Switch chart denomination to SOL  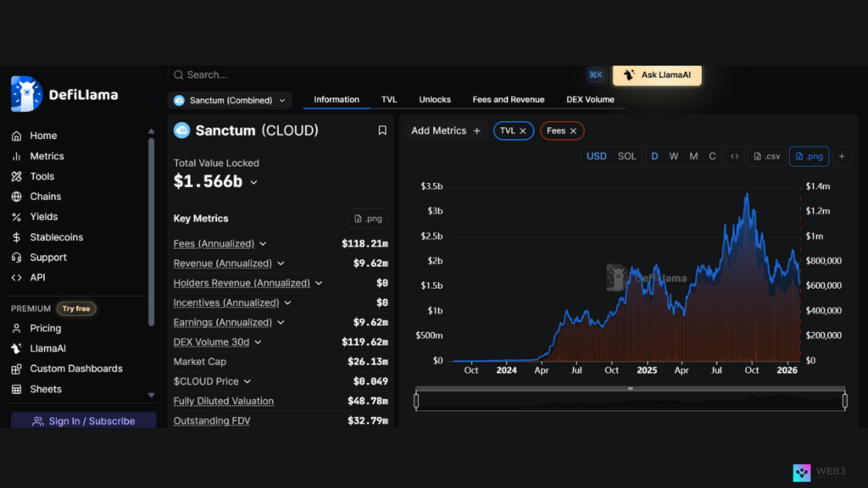pyautogui.click(x=626, y=156)
